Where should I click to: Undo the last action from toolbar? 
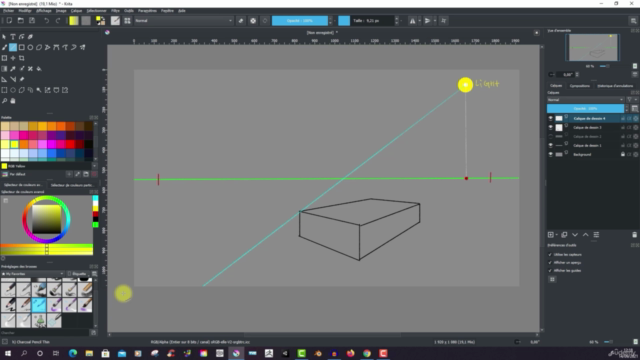click(47, 20)
